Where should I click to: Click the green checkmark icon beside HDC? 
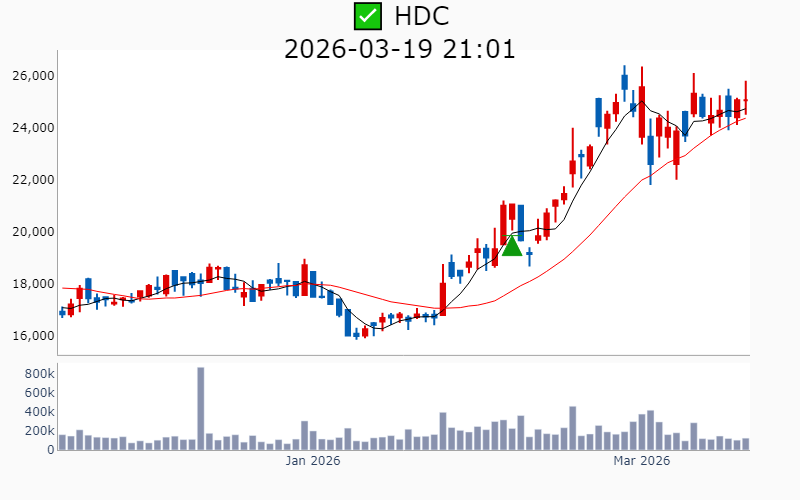[x=368, y=16]
